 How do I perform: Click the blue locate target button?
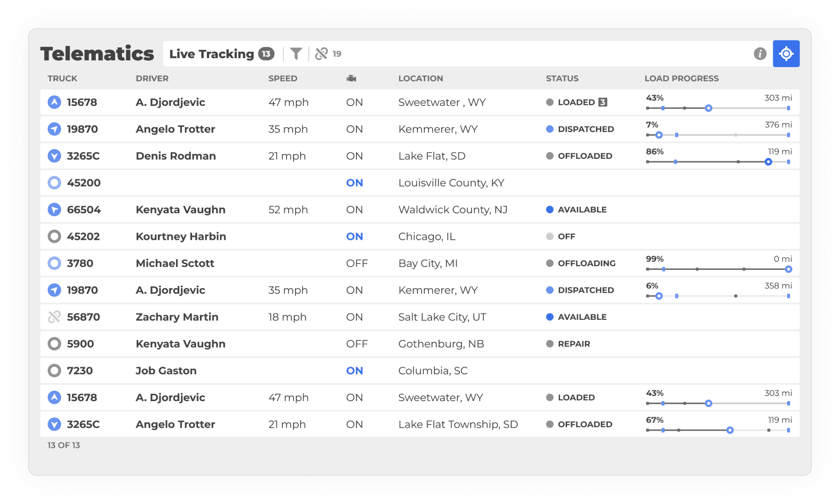tap(786, 54)
